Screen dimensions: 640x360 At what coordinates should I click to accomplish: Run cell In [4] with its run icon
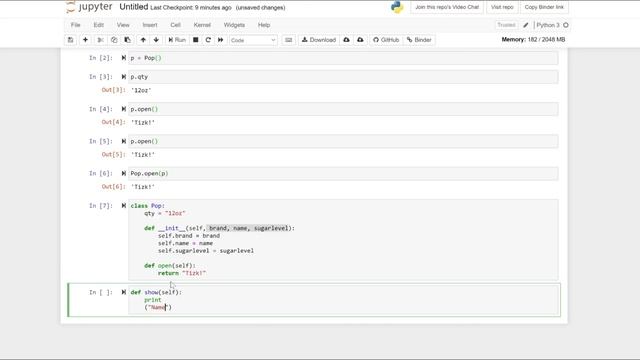(x=124, y=109)
